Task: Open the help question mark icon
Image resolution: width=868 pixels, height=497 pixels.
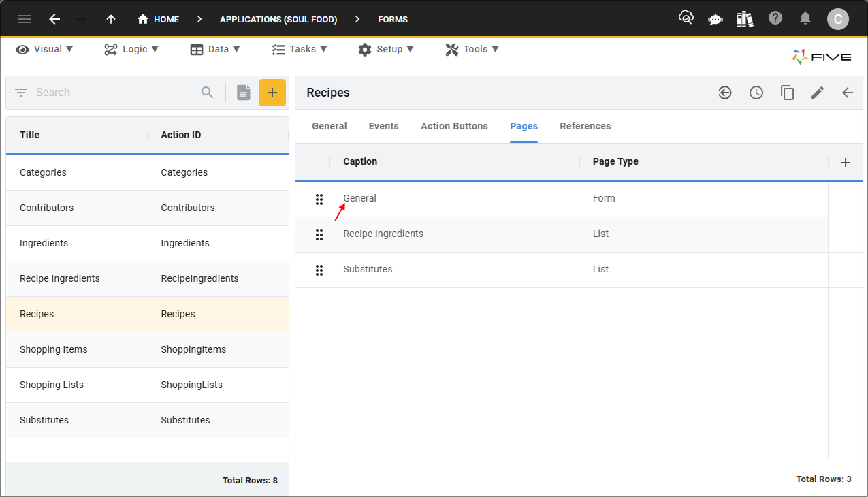Action: (x=775, y=18)
